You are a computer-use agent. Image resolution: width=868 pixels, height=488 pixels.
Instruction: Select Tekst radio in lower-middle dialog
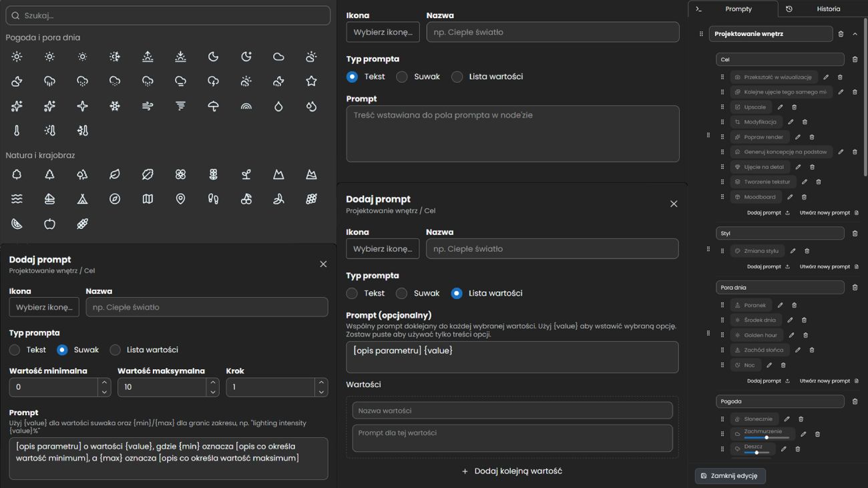(x=352, y=293)
